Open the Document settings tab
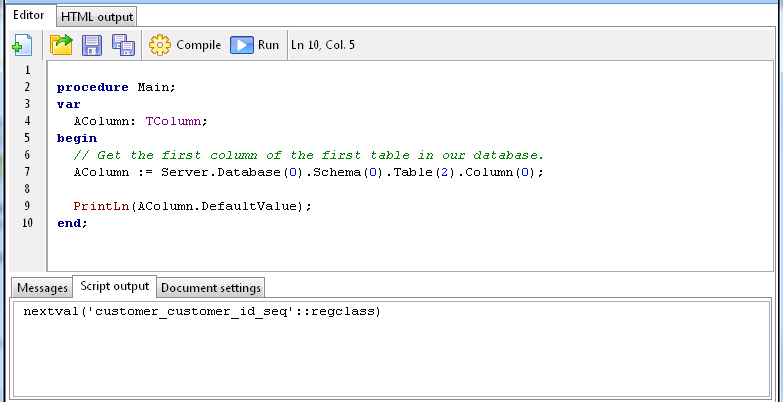The height and width of the screenshot is (402, 783). 211,288
